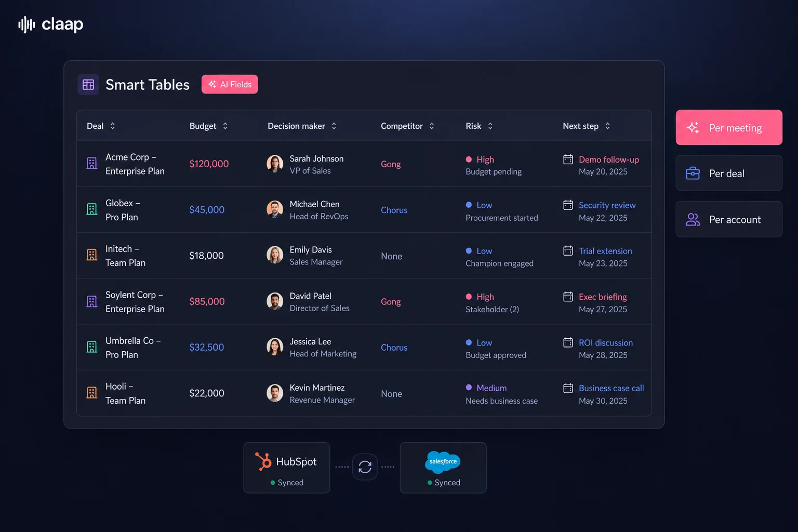
Task: Open the Security review next step
Action: pos(607,205)
